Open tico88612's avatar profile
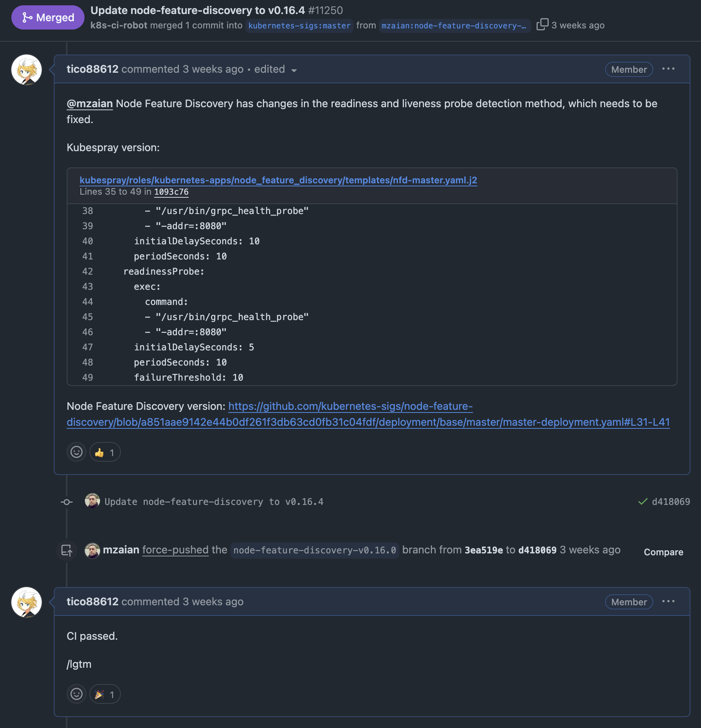701x728 pixels. (x=26, y=70)
